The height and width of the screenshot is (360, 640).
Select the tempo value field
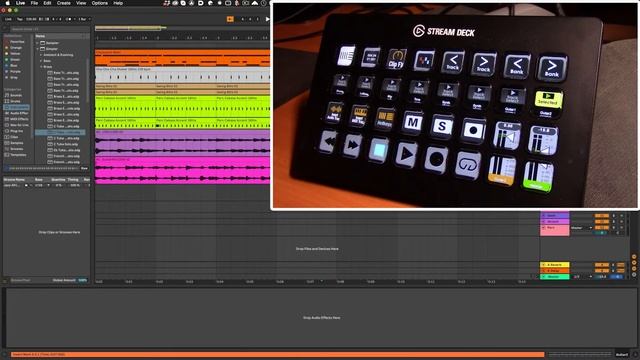(31, 19)
